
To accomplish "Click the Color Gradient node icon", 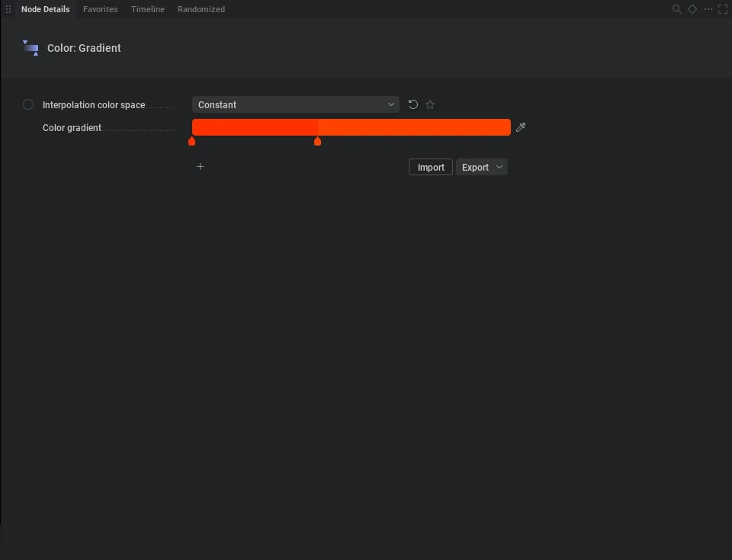I will (30, 48).
